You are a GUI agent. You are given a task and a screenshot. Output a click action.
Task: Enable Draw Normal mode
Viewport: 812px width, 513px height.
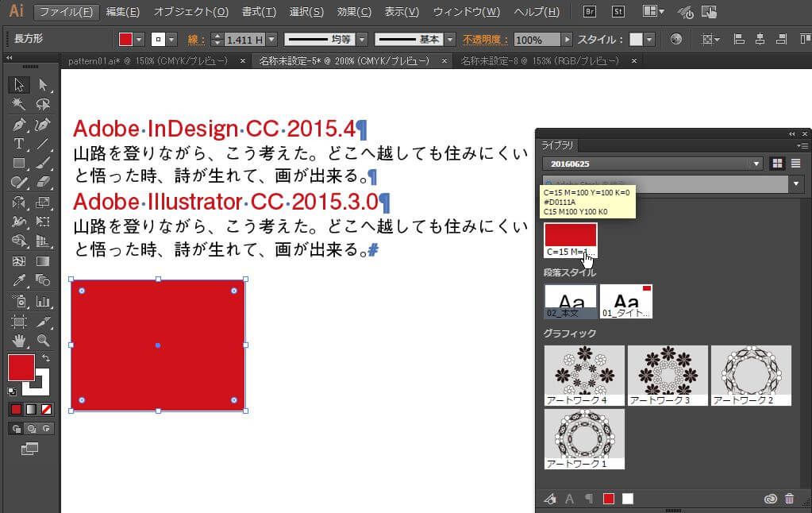click(x=16, y=429)
